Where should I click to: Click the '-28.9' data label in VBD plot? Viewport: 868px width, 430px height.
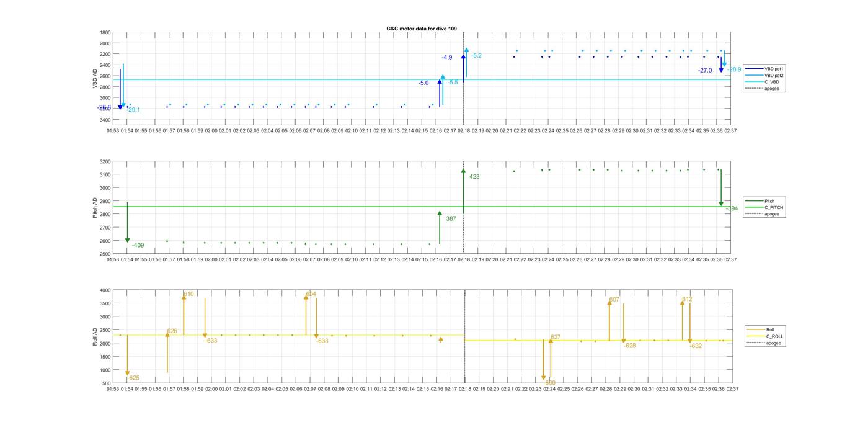tap(734, 70)
